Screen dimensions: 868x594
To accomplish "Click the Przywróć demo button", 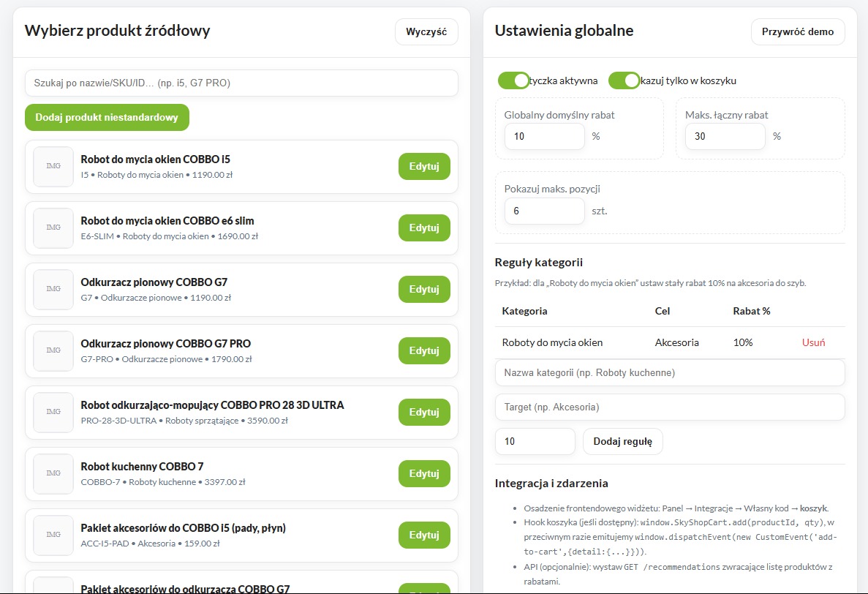I will coord(798,32).
